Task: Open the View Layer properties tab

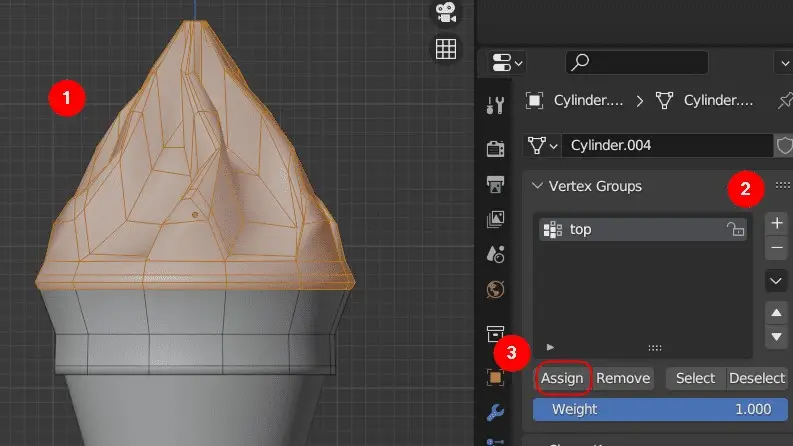Action: tap(495, 219)
